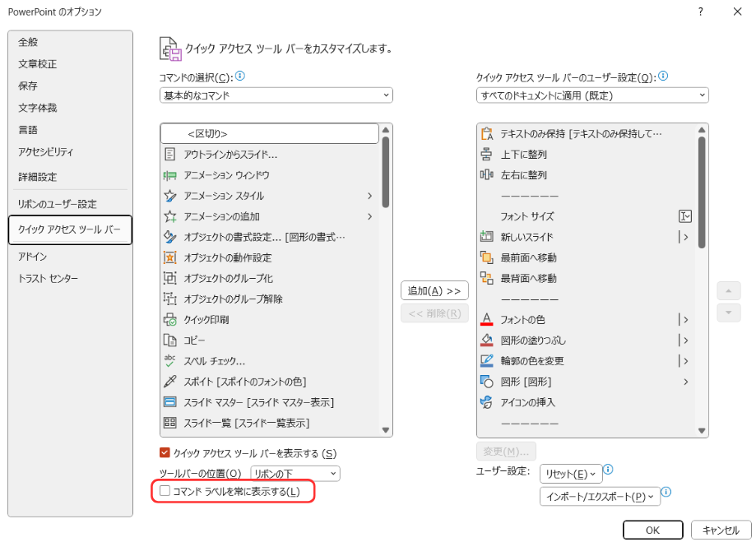Click the 左右に整列 icon
The height and width of the screenshot is (542, 756).
click(486, 174)
